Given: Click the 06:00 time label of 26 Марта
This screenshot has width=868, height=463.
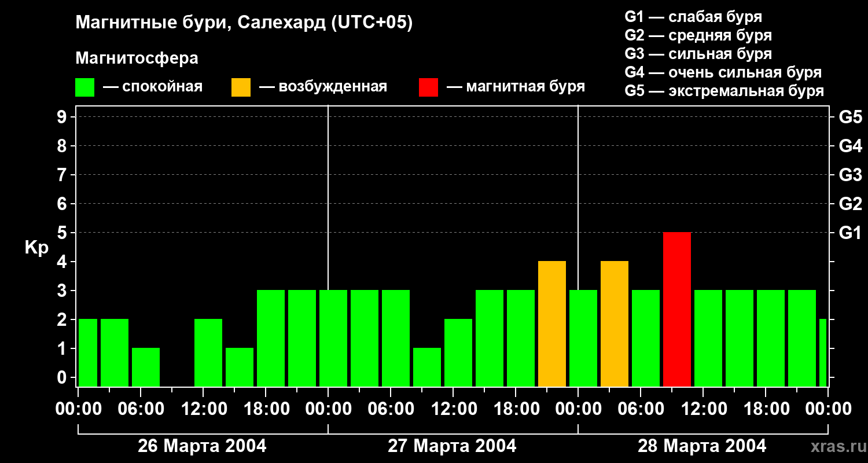Looking at the screenshot, I should 141,409.
